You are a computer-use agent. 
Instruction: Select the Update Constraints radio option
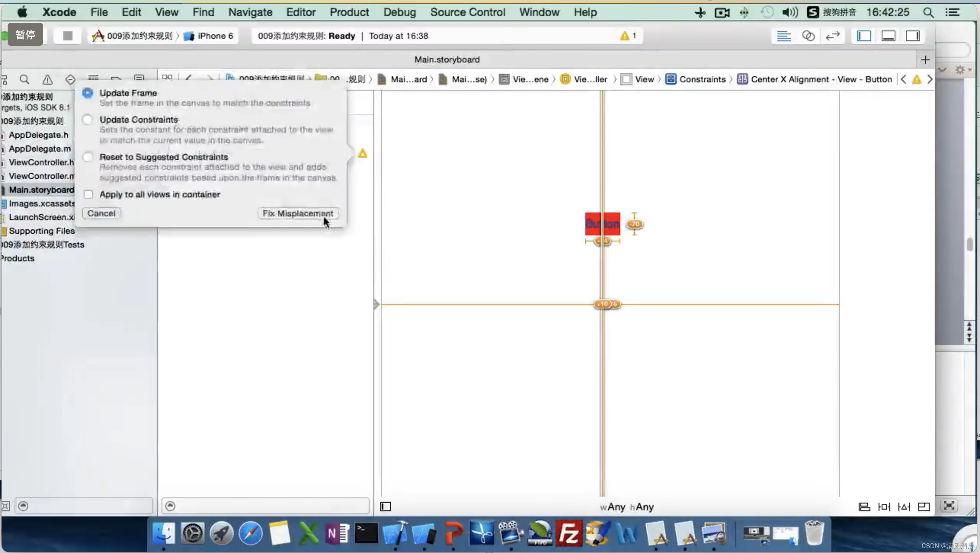(88, 120)
